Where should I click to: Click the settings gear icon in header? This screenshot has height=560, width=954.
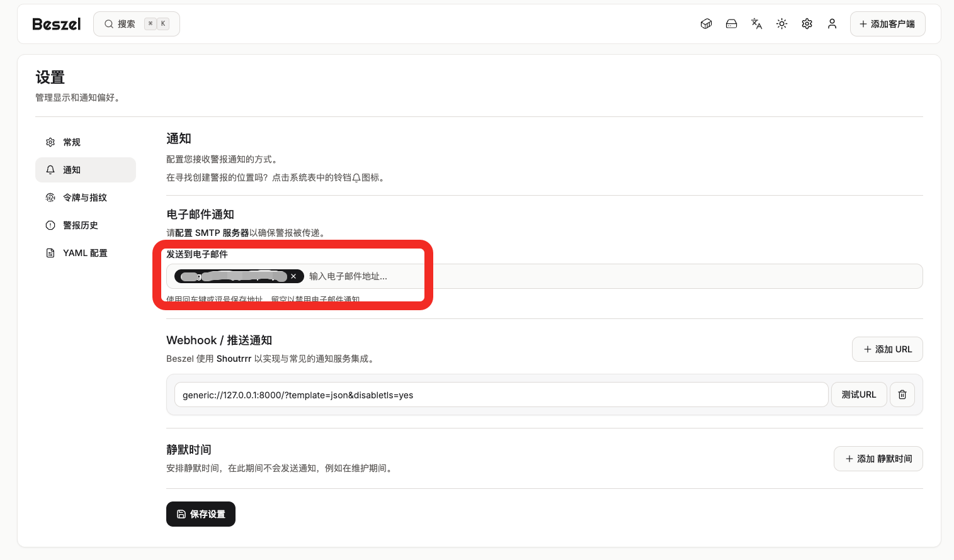point(807,24)
